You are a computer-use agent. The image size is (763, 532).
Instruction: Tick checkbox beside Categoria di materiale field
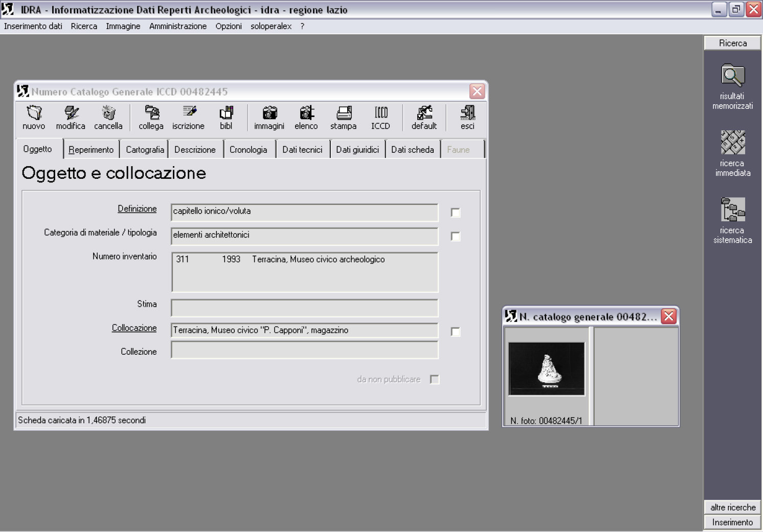point(456,236)
